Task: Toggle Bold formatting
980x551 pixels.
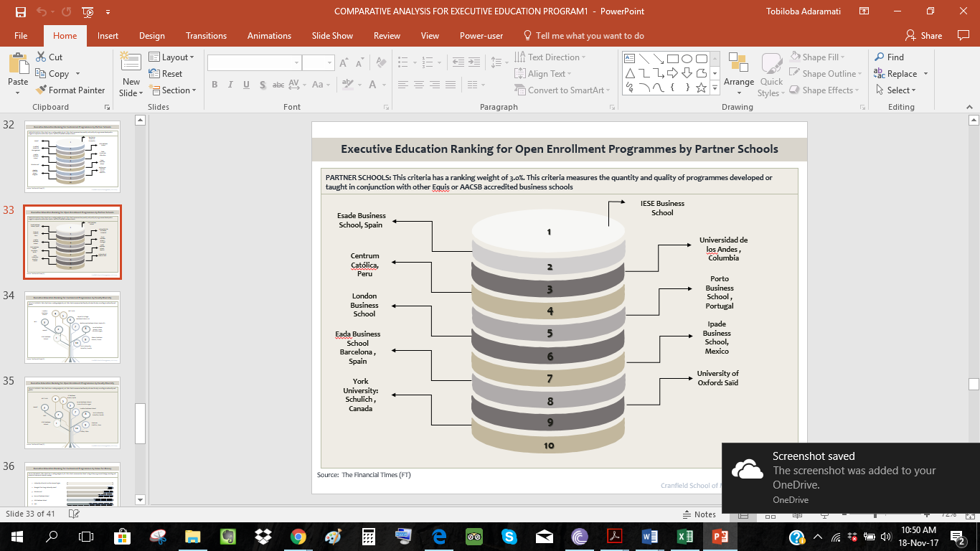Action: 215,85
